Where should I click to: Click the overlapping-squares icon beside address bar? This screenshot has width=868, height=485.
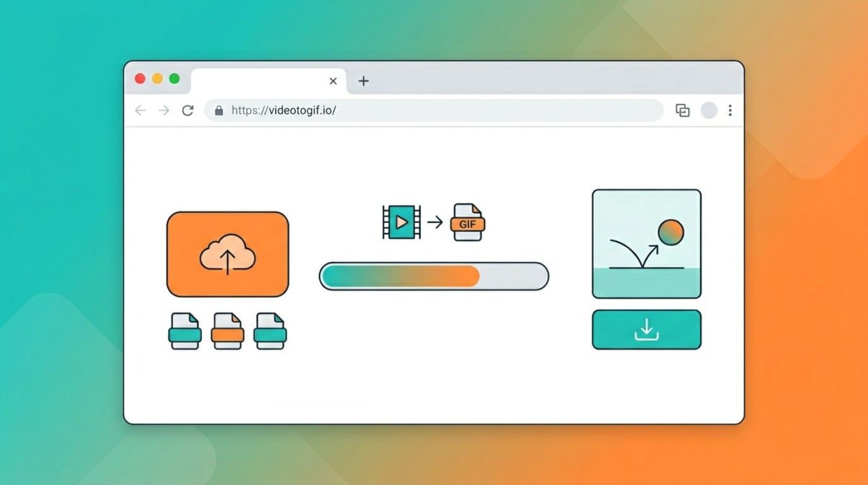(x=683, y=110)
